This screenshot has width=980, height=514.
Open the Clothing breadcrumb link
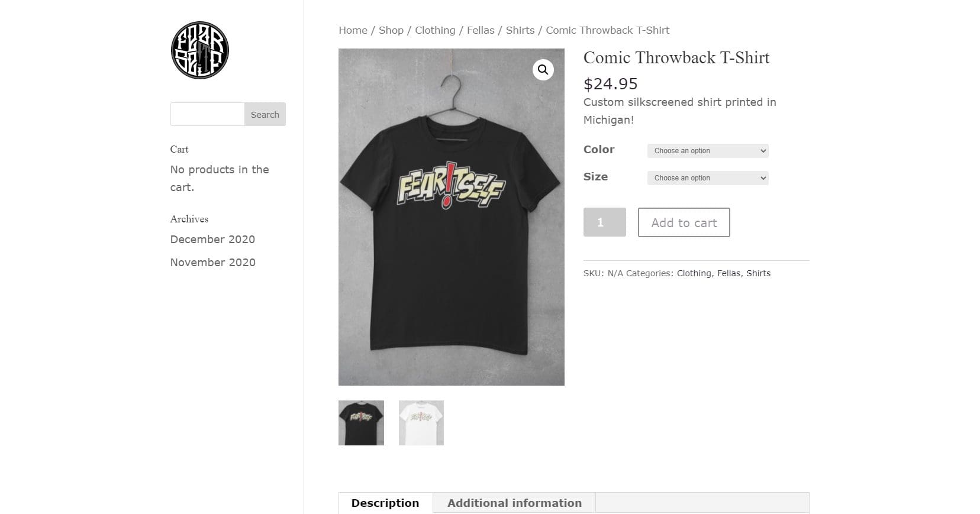coord(435,30)
